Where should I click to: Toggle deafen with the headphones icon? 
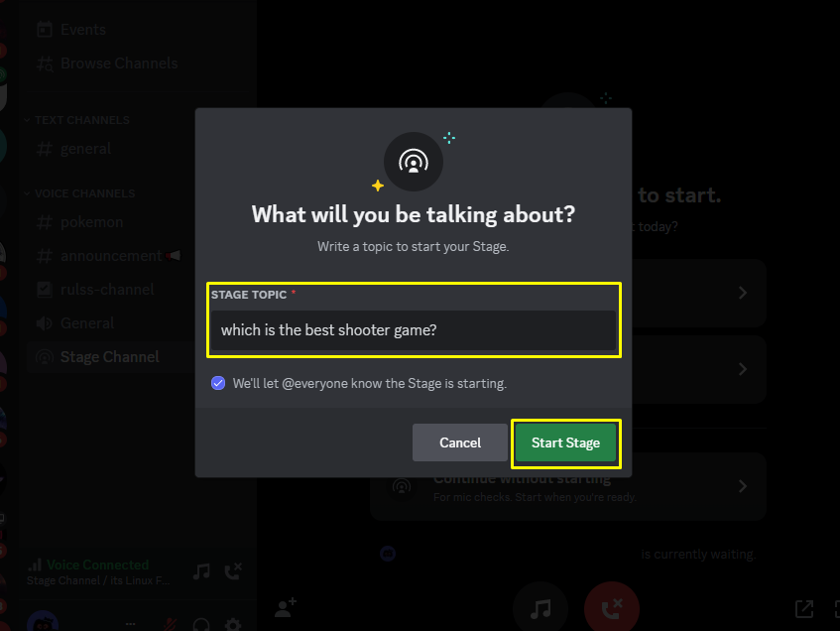(201, 625)
